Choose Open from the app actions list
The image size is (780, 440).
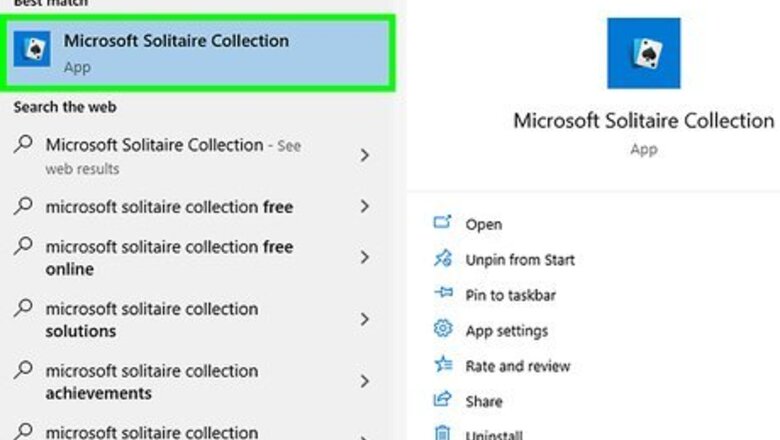pyautogui.click(x=484, y=224)
